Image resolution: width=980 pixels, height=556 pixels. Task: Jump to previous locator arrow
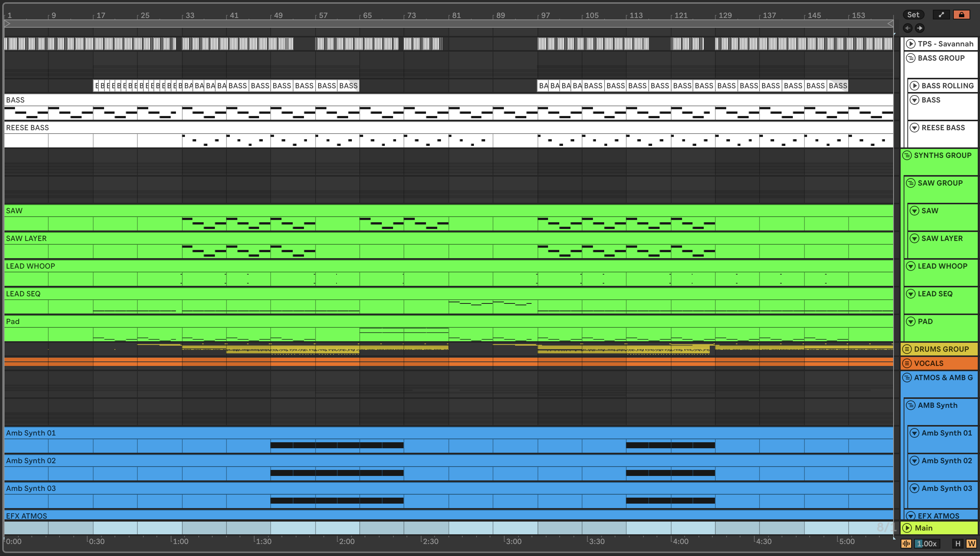tap(908, 28)
